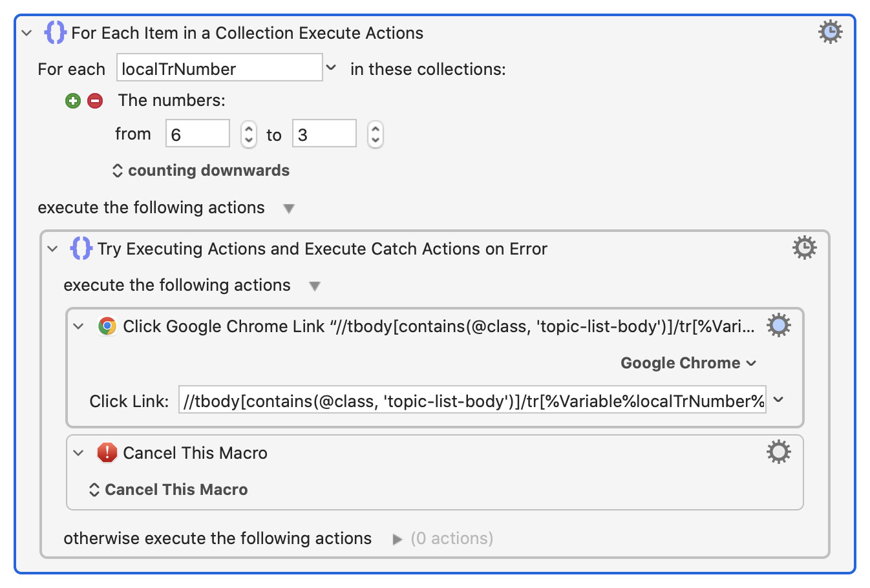
Task: Toggle Try block execute actions triangle
Action: (315, 286)
